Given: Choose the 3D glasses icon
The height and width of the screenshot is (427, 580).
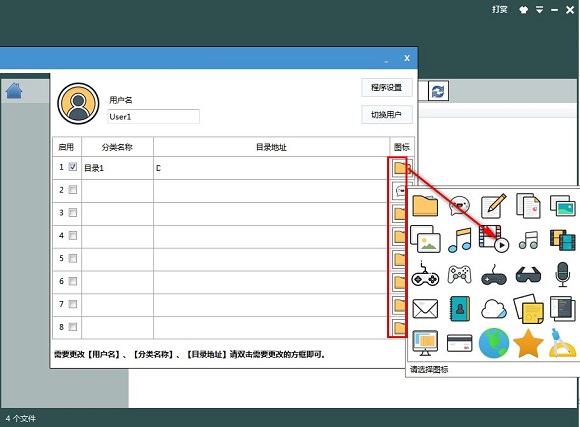Looking at the screenshot, I should 528,275.
